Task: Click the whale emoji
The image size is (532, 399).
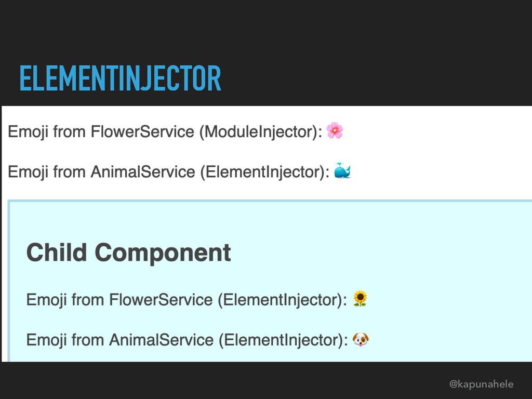Action: point(342,171)
